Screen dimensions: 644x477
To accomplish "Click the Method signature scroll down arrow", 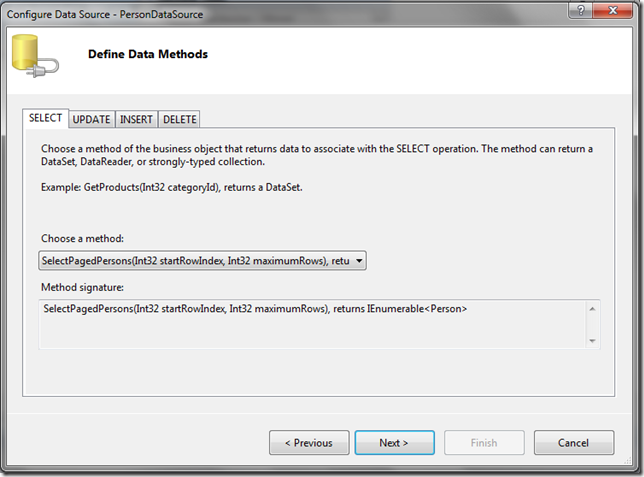I will click(592, 341).
